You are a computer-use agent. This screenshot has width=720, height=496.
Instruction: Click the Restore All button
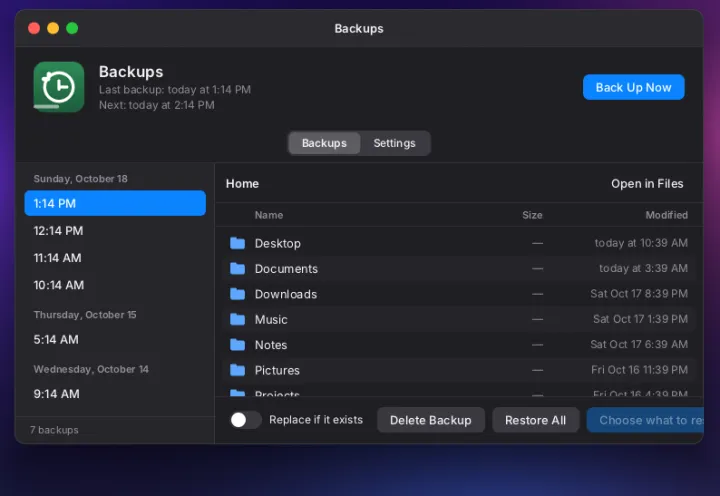pos(535,420)
